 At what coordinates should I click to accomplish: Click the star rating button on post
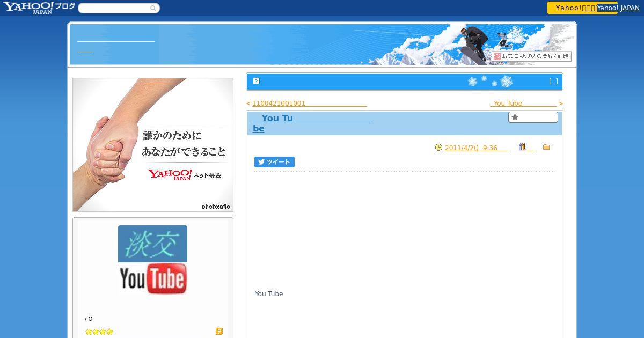coord(533,117)
